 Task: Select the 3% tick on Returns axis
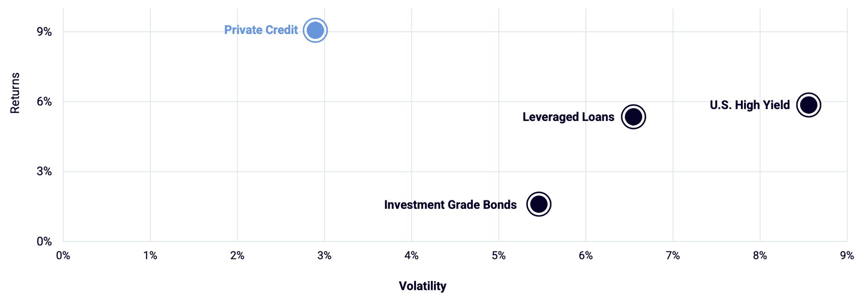pyautogui.click(x=44, y=172)
